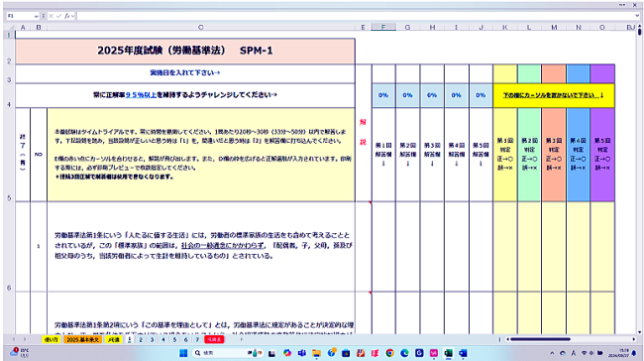The width and height of the screenshot is (644, 361).
Task: Click the Task View taskbar icon
Action: point(271,353)
